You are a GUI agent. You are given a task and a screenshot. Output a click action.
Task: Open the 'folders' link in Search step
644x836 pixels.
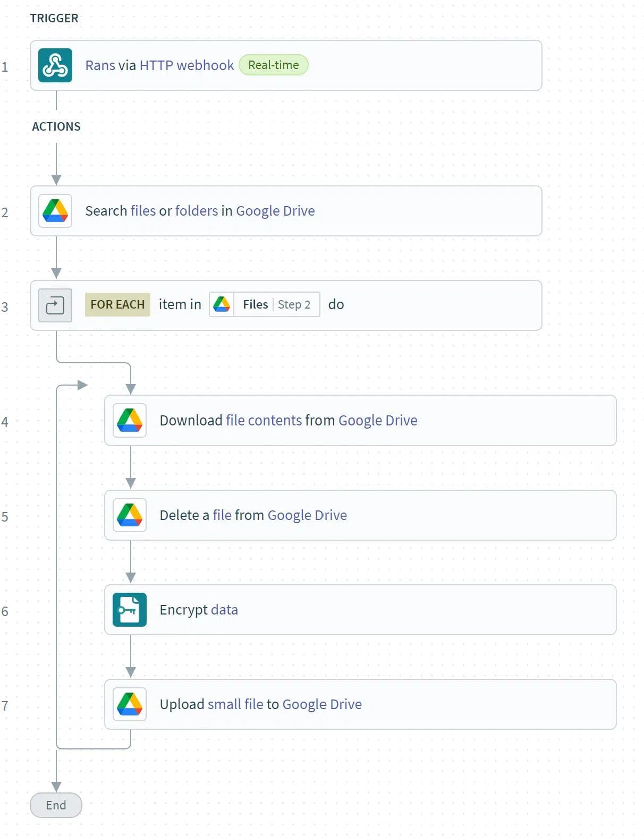197,211
